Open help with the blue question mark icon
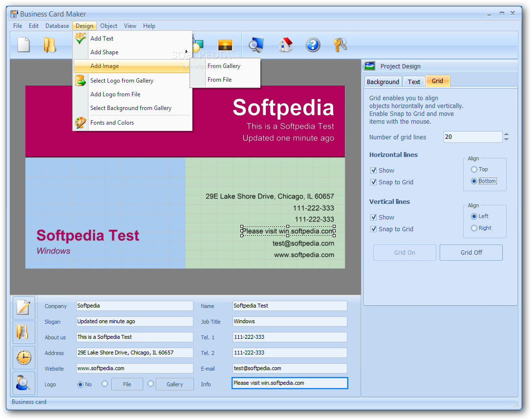The width and height of the screenshot is (532, 420). pos(313,45)
